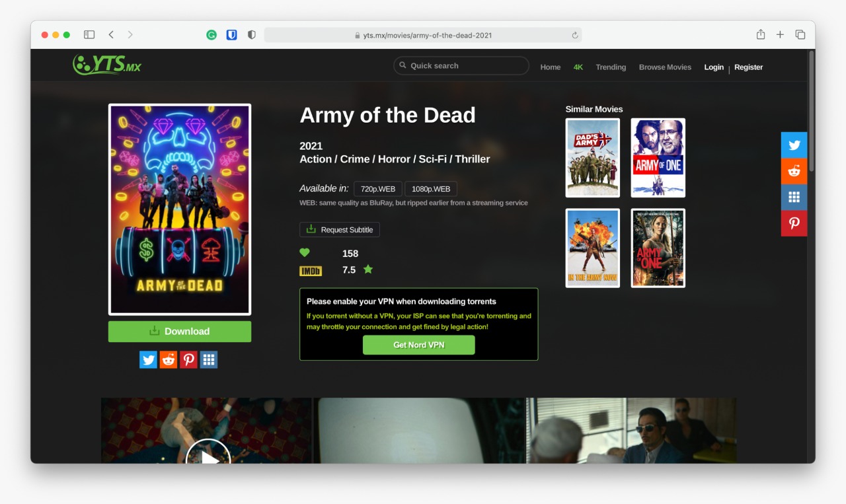The width and height of the screenshot is (846, 504).
Task: Open the Army of the Dead poster
Action: click(x=180, y=209)
